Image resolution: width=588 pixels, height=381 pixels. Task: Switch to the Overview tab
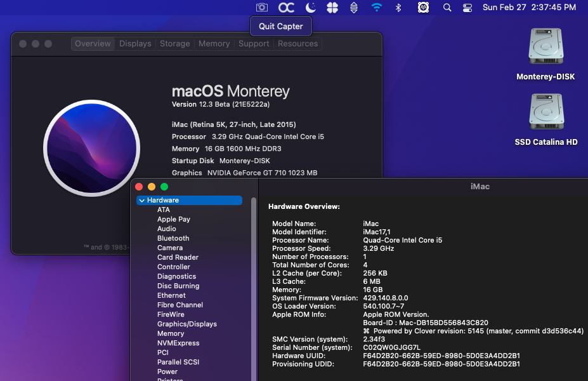coord(93,44)
